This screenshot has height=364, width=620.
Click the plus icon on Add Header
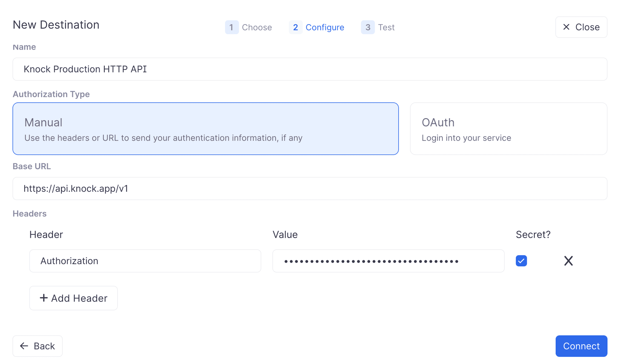click(x=43, y=298)
